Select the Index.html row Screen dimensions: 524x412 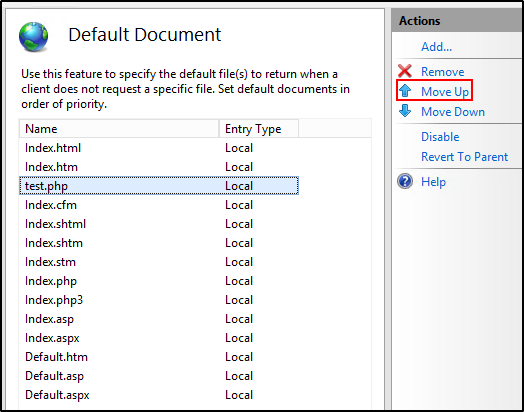point(159,148)
